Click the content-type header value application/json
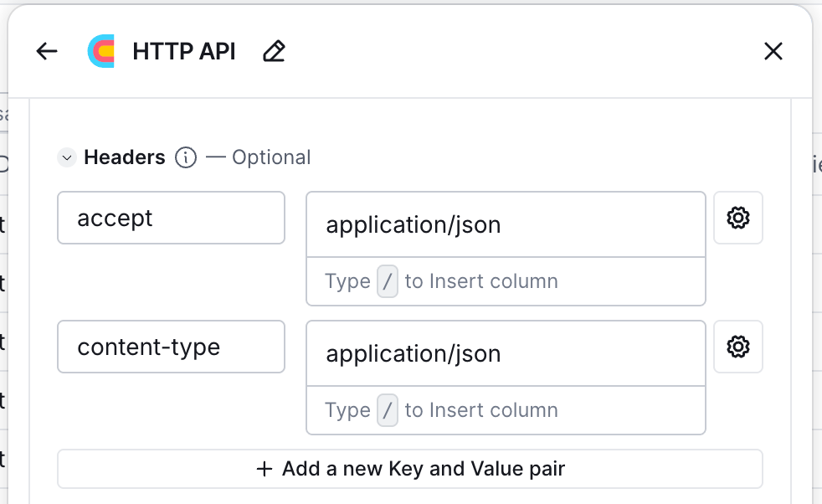 (506, 353)
